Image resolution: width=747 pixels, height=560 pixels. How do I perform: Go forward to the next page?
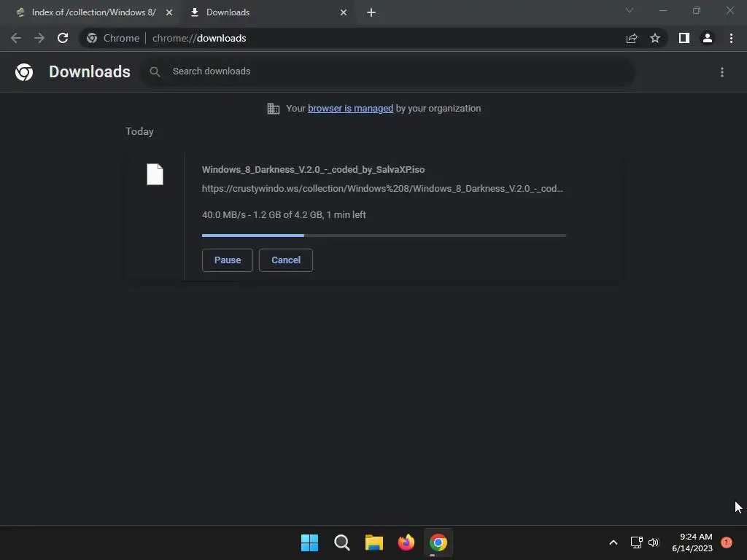click(x=39, y=38)
